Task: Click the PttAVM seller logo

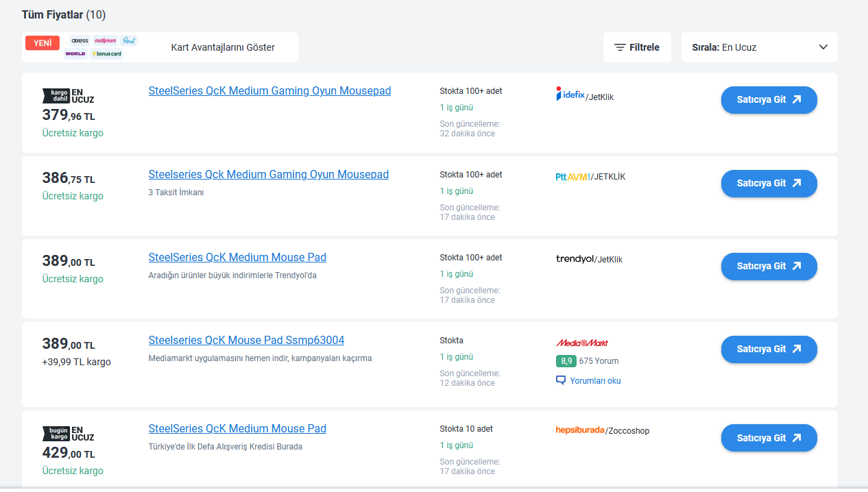Action: (573, 177)
